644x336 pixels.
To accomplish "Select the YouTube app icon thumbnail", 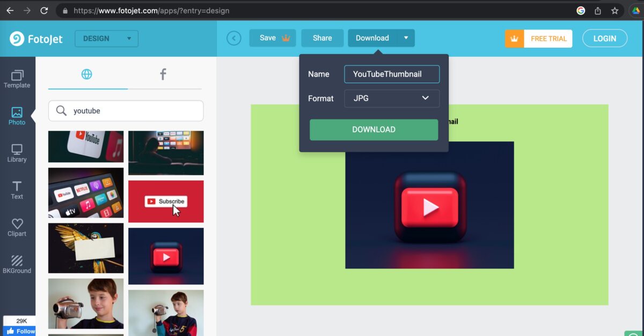I will pos(86,146).
